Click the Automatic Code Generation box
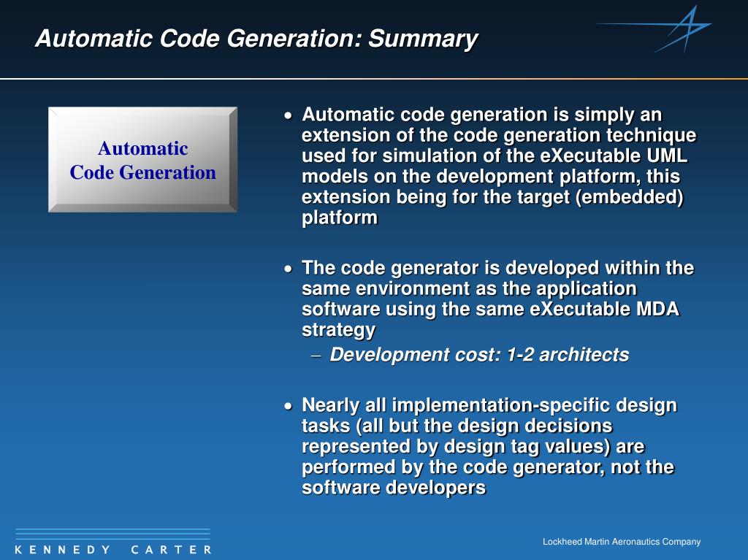This screenshot has width=748, height=560. coord(142,159)
